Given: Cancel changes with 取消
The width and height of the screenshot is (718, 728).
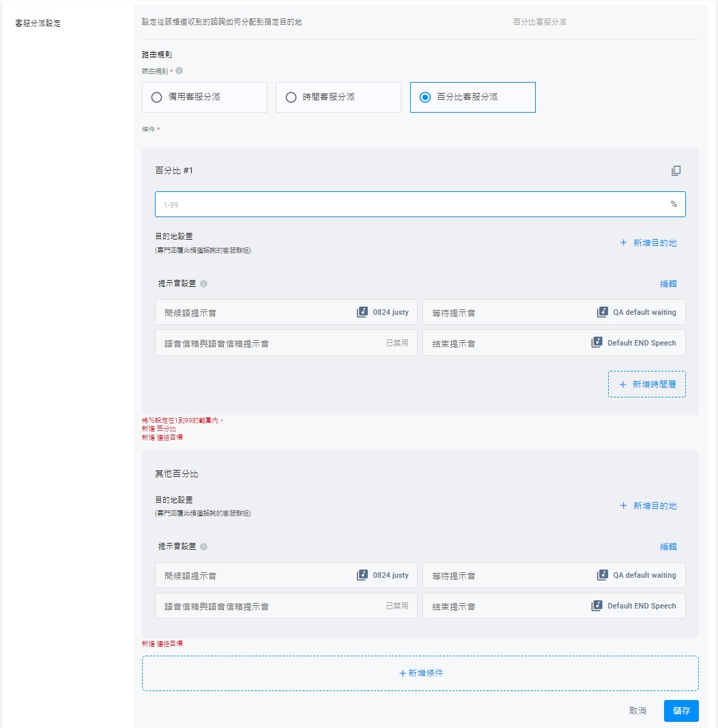Looking at the screenshot, I should coord(637,710).
